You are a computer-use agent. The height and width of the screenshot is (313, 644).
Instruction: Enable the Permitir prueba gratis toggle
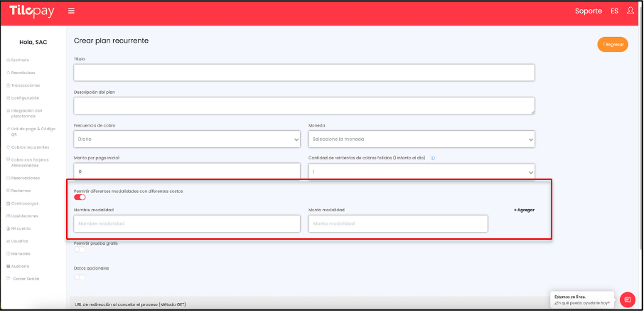(x=80, y=249)
